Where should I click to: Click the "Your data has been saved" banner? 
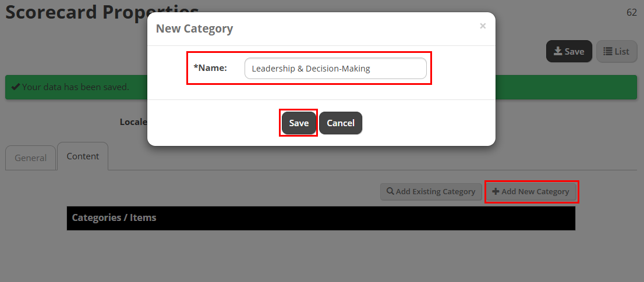(x=321, y=87)
